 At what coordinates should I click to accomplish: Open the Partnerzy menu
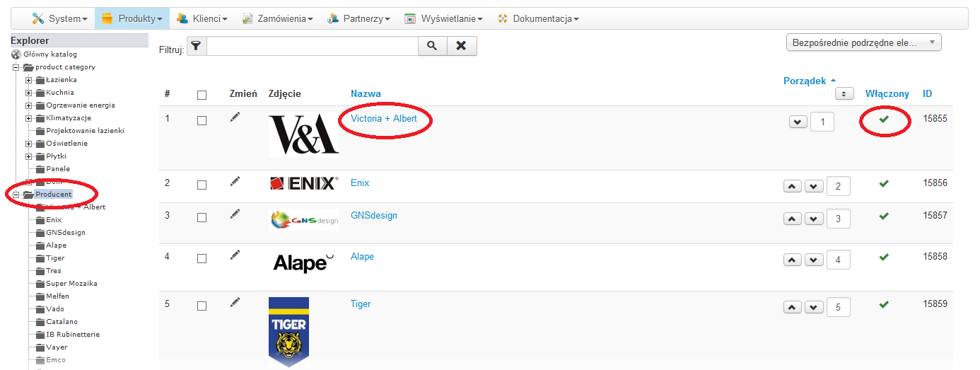[358, 18]
